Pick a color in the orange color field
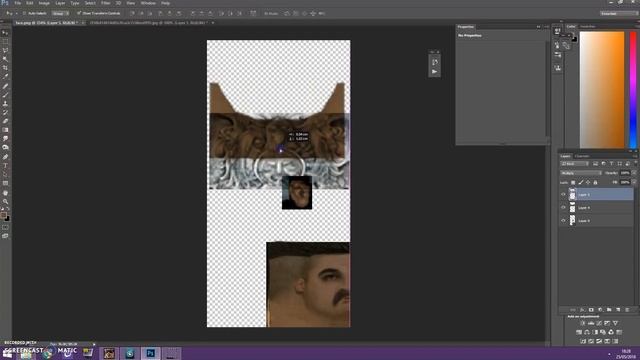The height and width of the screenshot is (360, 640). pyautogui.click(x=602, y=90)
